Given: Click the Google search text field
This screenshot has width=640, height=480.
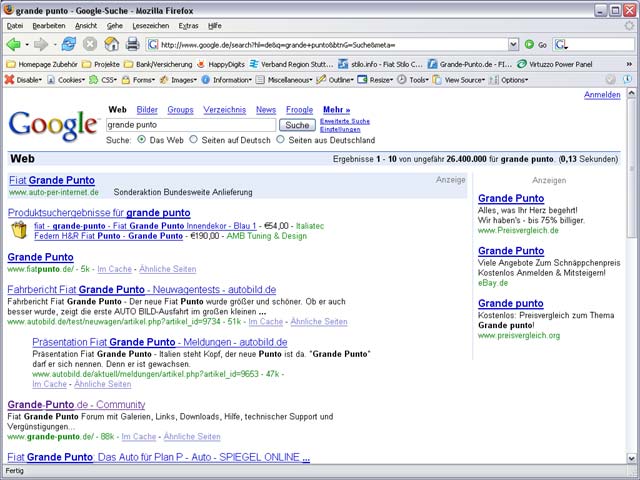Looking at the screenshot, I should pyautogui.click(x=190, y=125).
